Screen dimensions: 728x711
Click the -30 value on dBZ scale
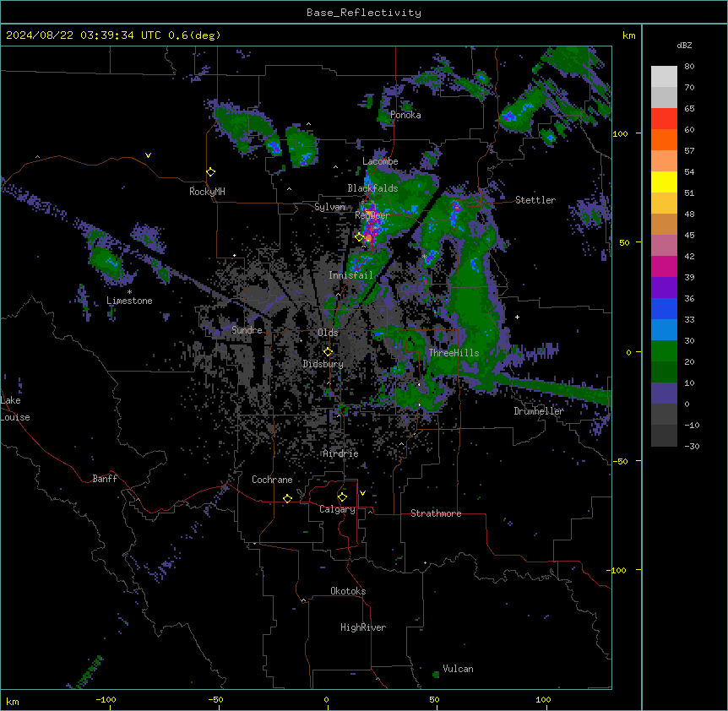pyautogui.click(x=692, y=446)
